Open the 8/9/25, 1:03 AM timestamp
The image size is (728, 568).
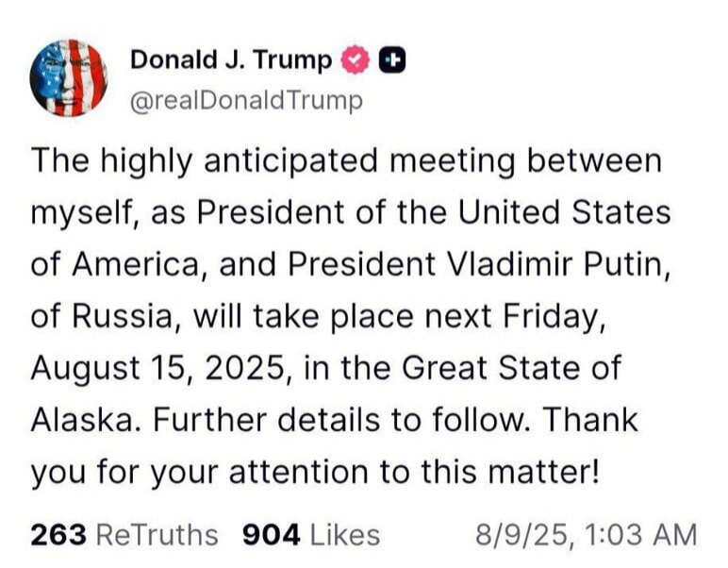pos(586,535)
